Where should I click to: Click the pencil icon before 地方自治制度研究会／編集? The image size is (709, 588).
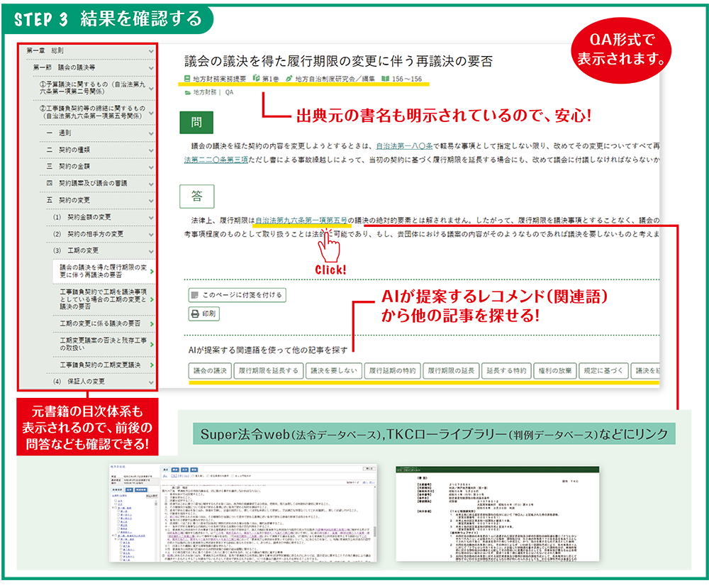tap(289, 77)
